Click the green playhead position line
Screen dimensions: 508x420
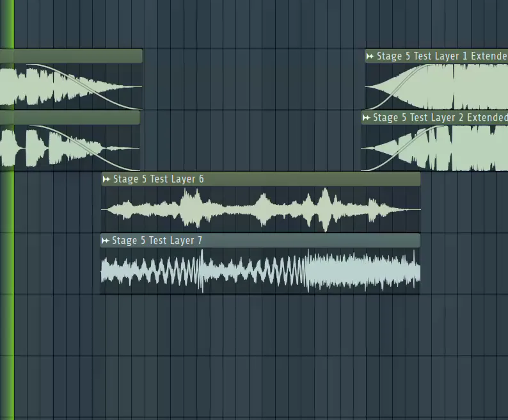tap(13, 210)
